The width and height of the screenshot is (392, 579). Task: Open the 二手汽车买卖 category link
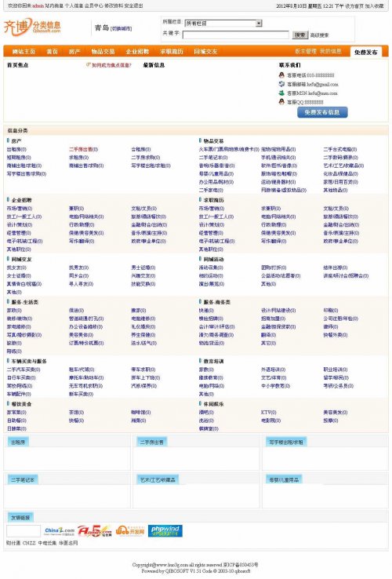coord(24,370)
